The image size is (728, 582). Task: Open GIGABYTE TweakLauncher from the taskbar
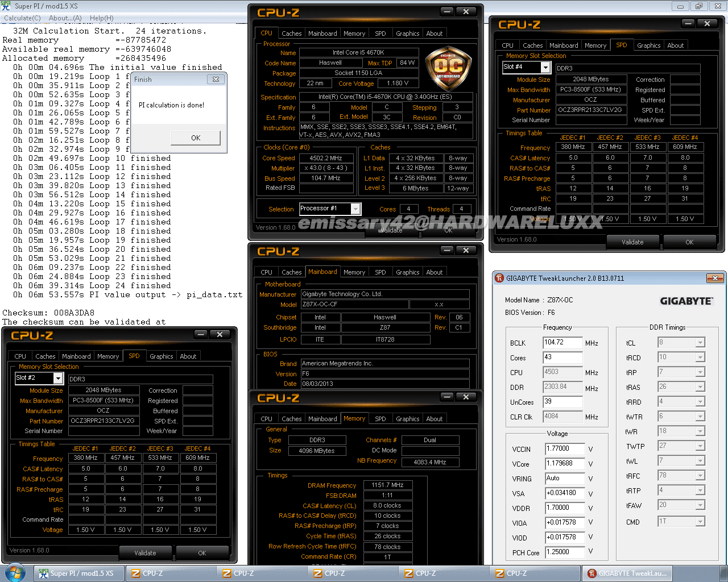[627, 573]
